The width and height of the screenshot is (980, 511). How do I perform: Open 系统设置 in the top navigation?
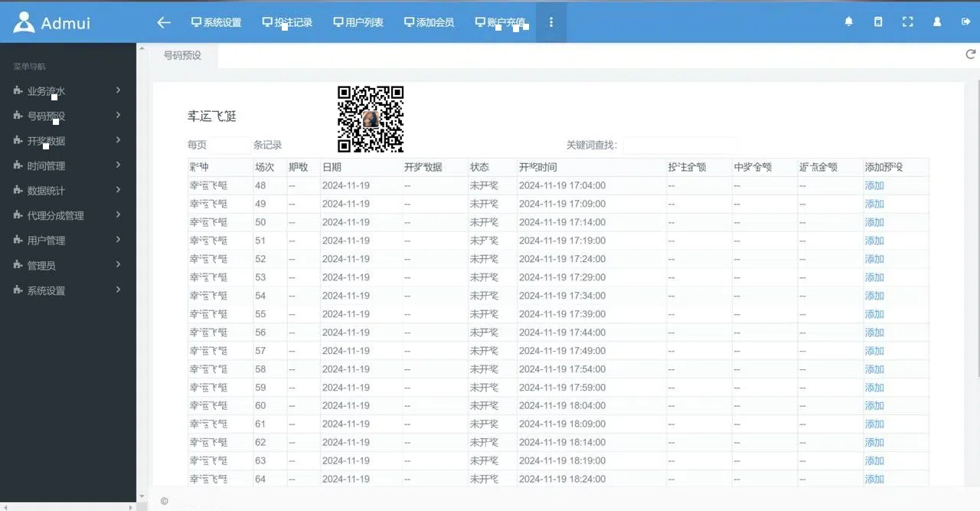tap(216, 22)
